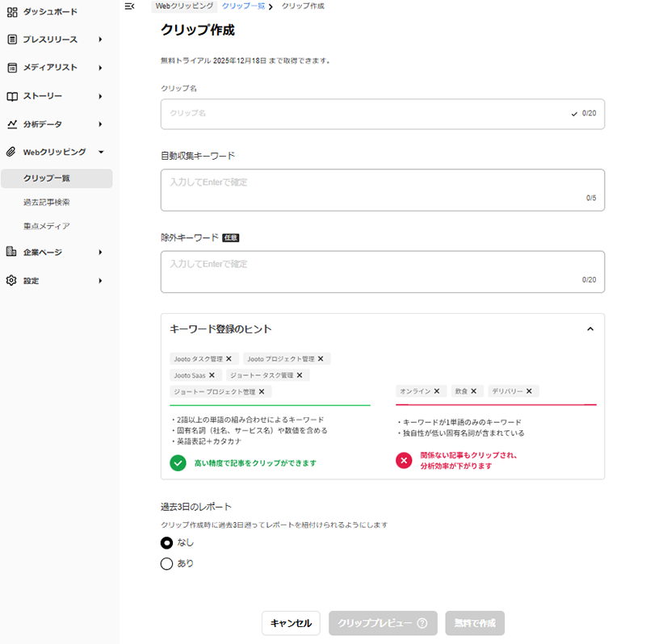
Task: Collapse the キーワード登録のヒント panel
Action: [x=590, y=328]
